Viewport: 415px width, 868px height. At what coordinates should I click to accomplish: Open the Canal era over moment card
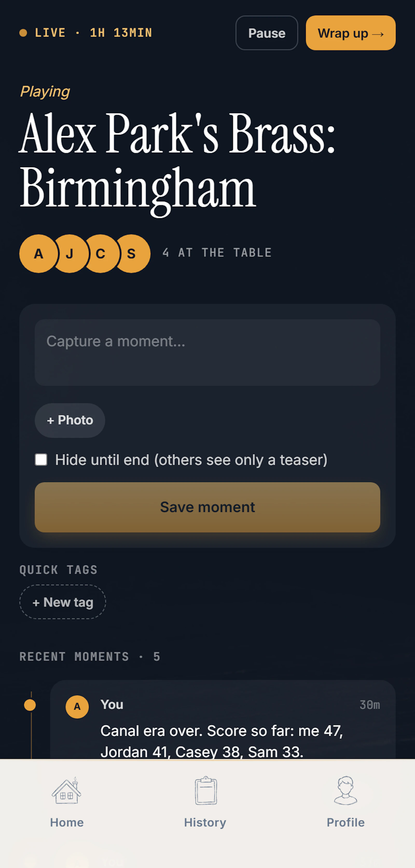(x=223, y=720)
